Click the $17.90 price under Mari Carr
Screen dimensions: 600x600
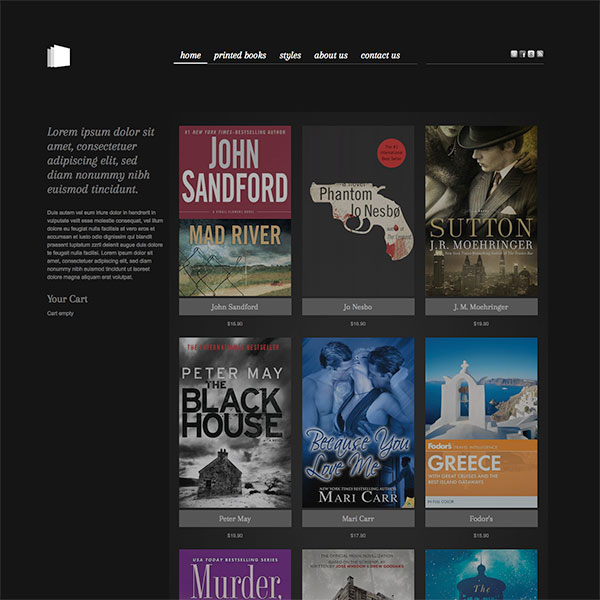358,536
